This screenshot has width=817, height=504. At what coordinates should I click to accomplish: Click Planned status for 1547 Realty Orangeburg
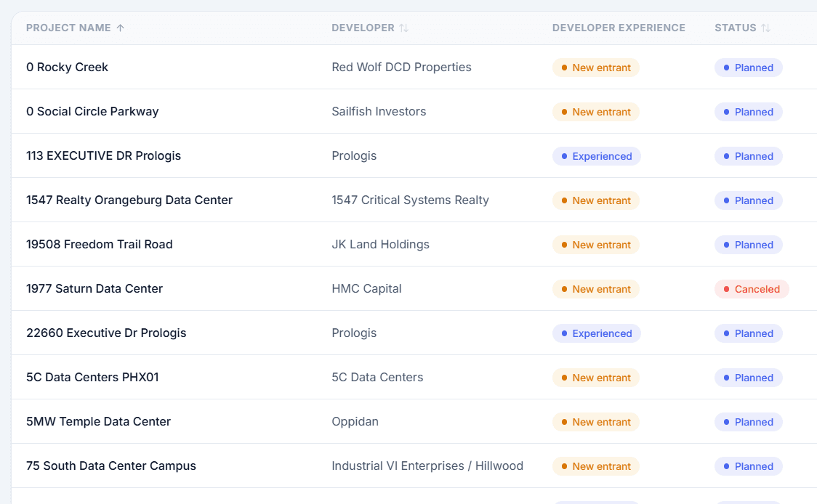748,200
